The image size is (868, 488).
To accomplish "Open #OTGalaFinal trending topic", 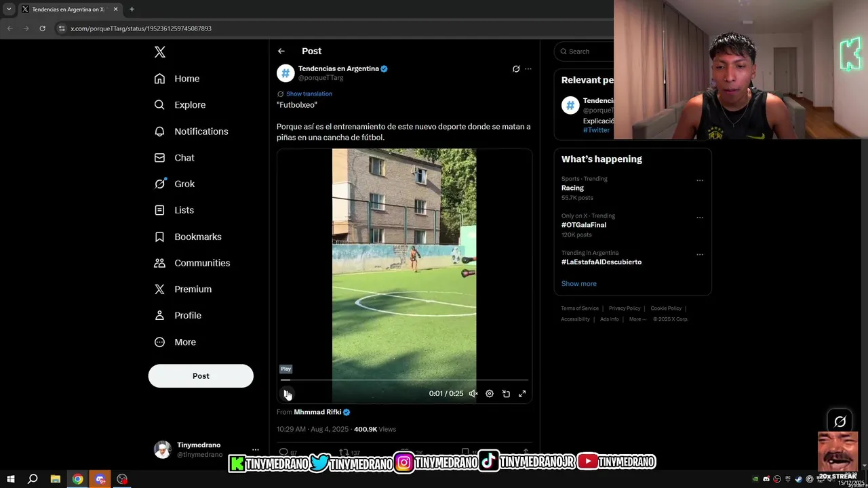I will click(584, 225).
